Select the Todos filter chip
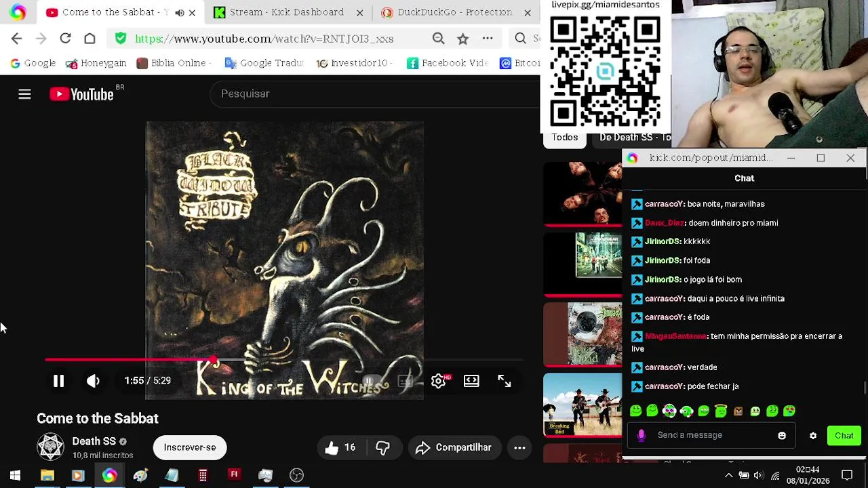This screenshot has width=868, height=488. click(x=564, y=138)
